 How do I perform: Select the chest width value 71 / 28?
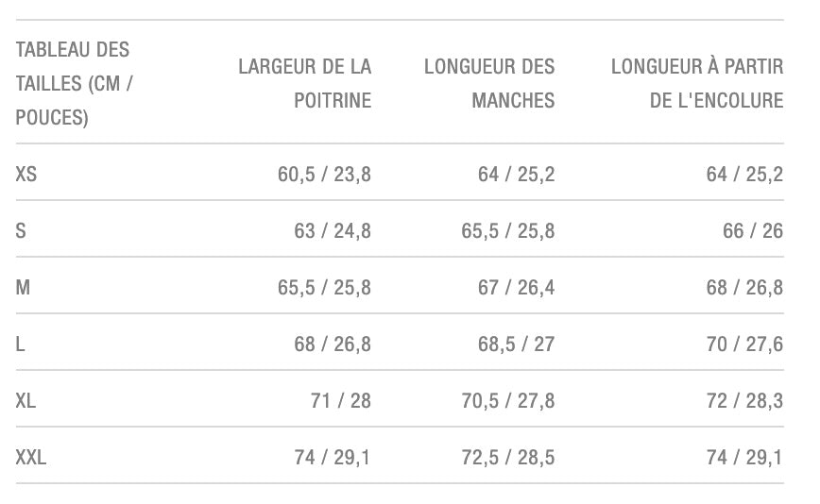click(x=340, y=400)
